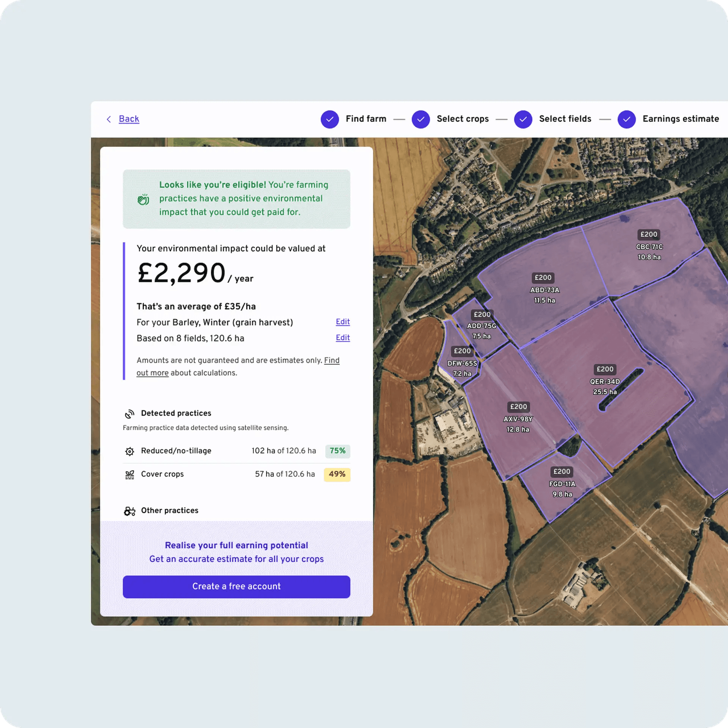Click the satellite Detected practices icon
Screen dimensions: 728x728
coord(130,414)
